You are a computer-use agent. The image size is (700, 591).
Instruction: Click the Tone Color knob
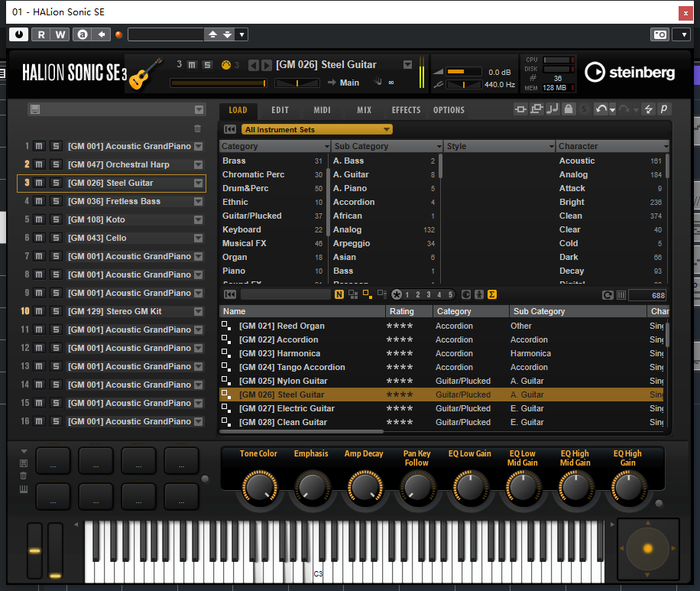pos(259,487)
